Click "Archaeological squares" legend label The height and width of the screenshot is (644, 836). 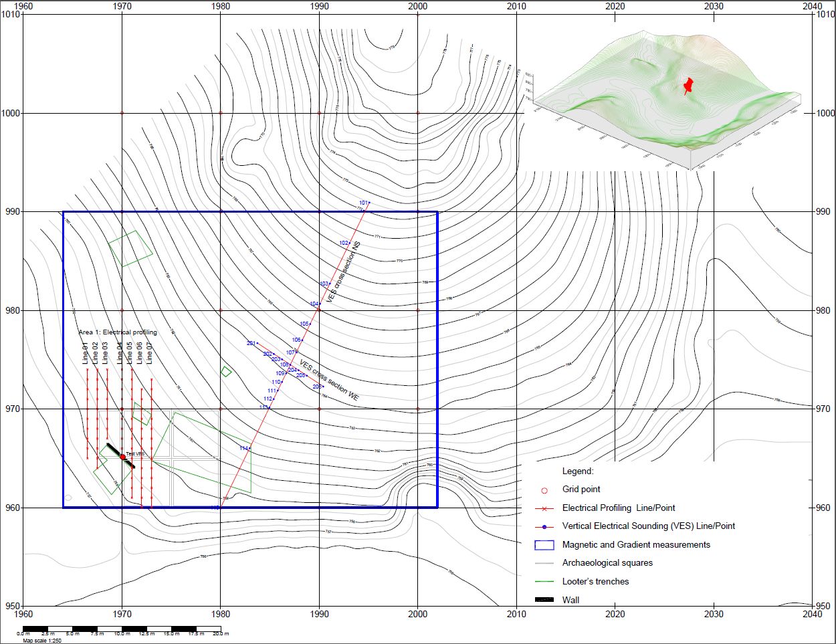607,563
